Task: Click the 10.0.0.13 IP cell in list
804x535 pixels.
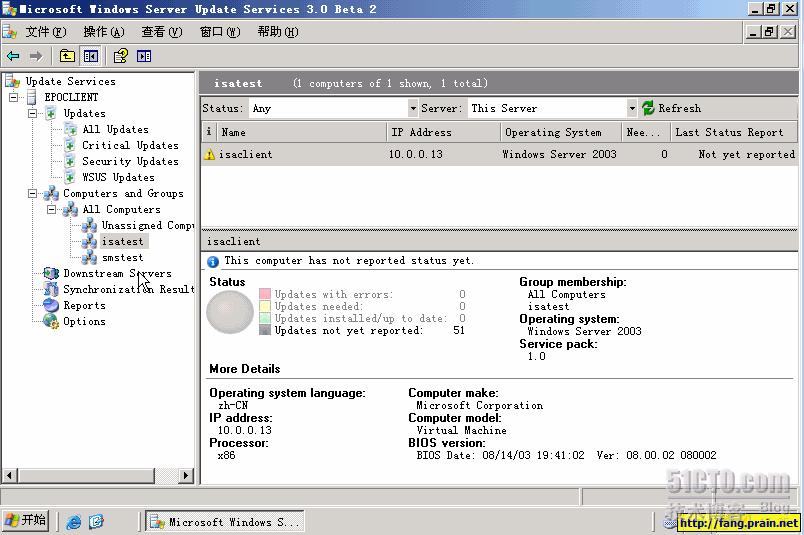Action: [x=415, y=154]
